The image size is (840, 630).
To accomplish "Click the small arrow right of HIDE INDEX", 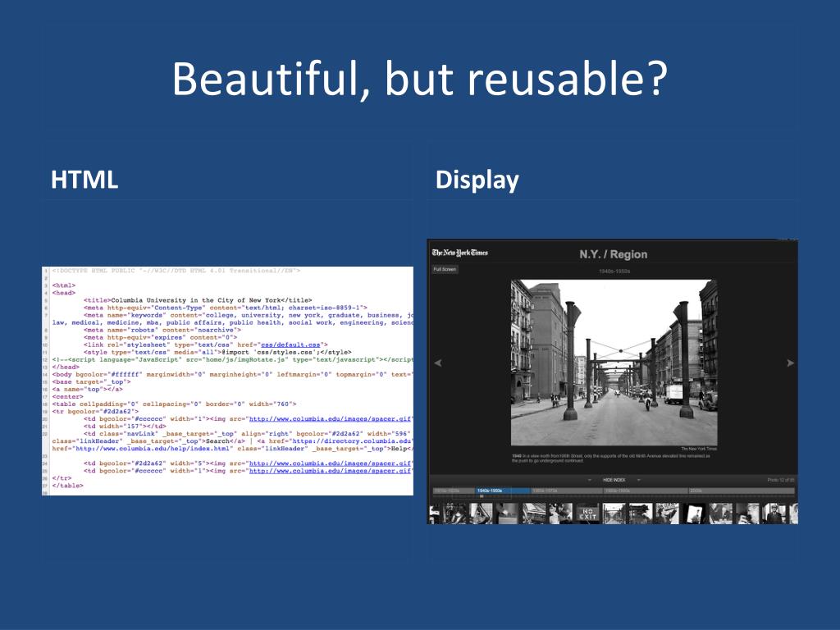I will click(638, 480).
